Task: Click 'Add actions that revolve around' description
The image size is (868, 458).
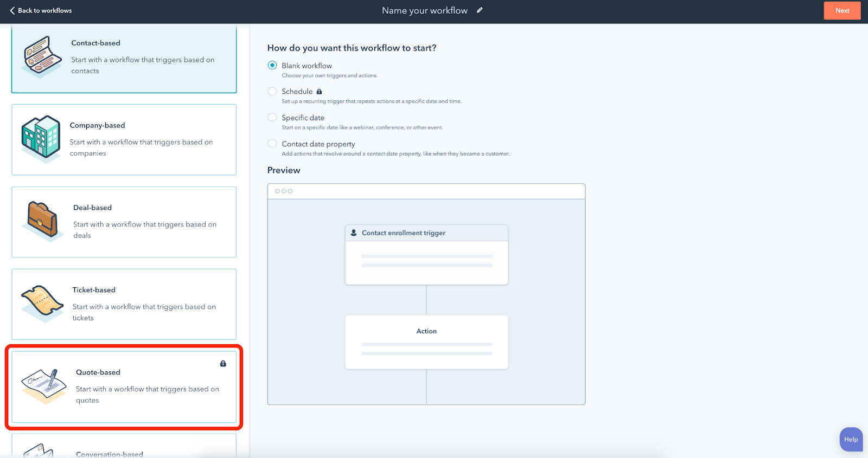Action: (x=396, y=154)
